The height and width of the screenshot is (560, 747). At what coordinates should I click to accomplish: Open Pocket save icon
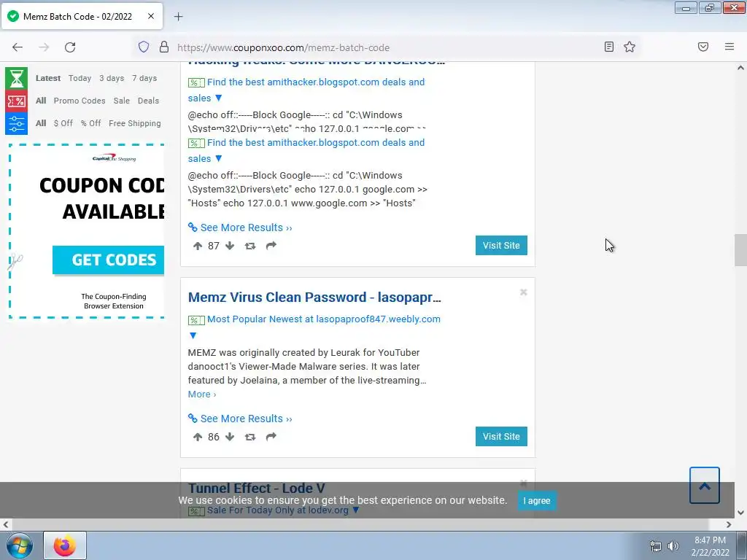point(703,47)
